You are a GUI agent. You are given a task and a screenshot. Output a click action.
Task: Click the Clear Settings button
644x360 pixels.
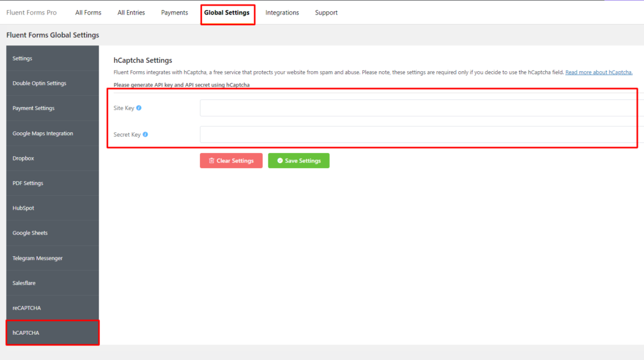coord(231,160)
